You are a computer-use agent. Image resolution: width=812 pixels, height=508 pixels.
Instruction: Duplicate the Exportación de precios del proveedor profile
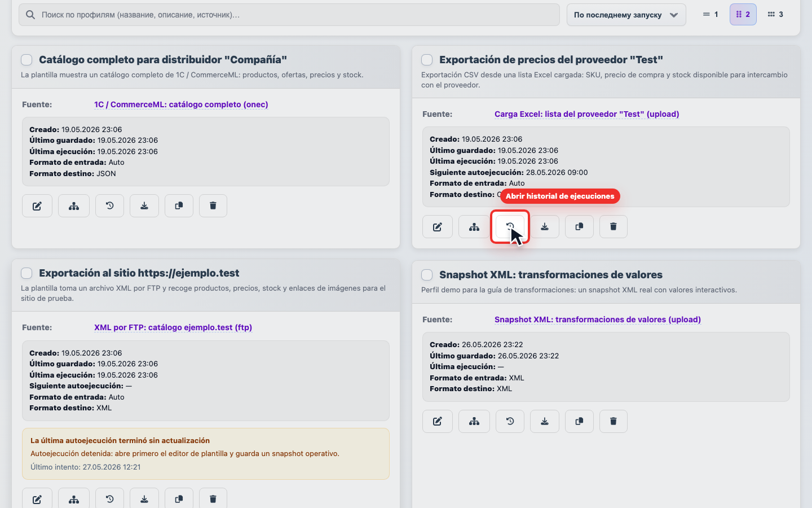(579, 227)
